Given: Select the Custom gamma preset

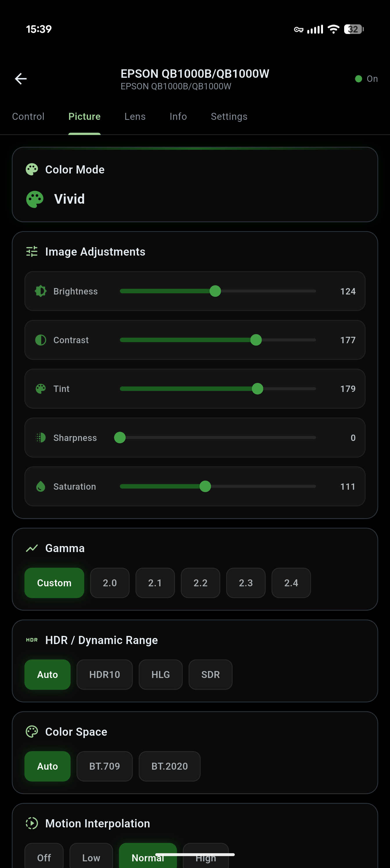Looking at the screenshot, I should [54, 583].
